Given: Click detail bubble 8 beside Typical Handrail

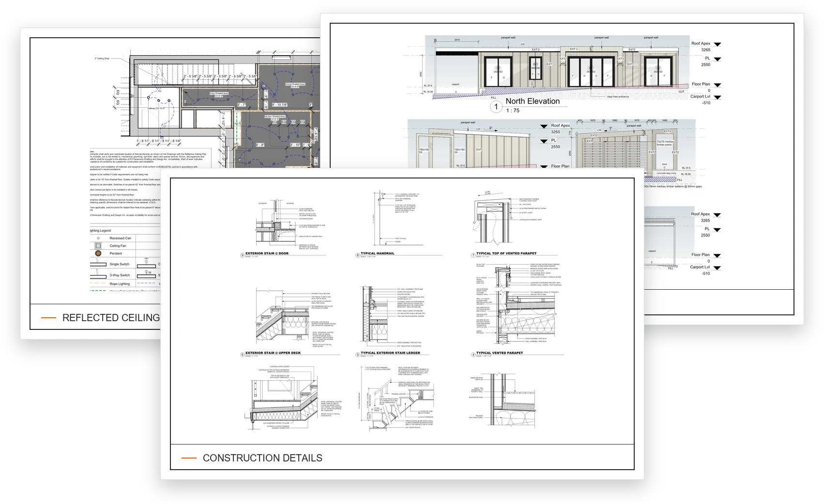Looking at the screenshot, I should click(358, 255).
